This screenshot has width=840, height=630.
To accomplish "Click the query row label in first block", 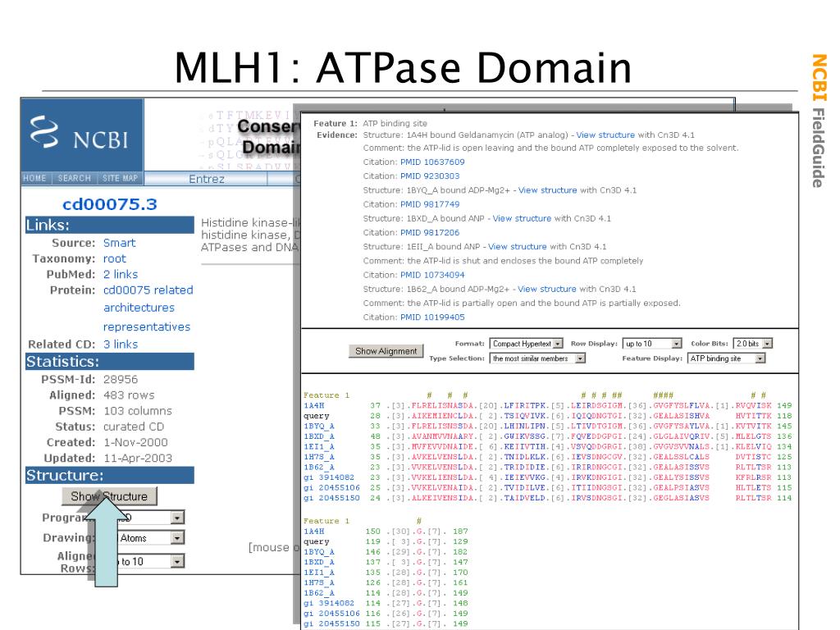I will [x=316, y=416].
